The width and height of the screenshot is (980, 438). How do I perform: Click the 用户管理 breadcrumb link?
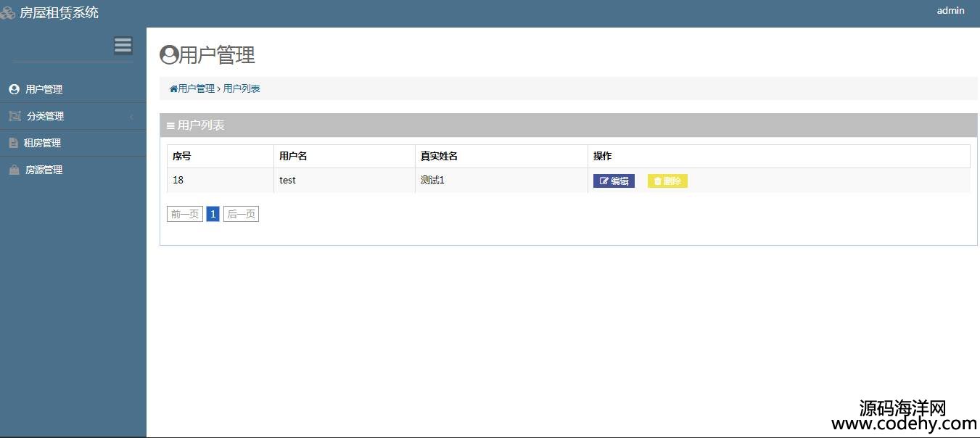click(x=197, y=88)
